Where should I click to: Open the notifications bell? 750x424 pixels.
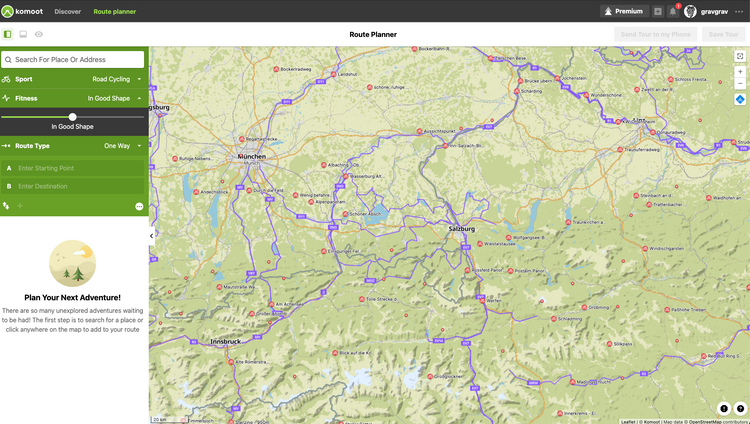coord(673,11)
